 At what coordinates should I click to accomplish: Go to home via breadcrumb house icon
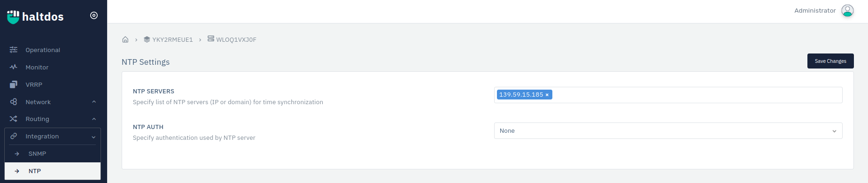pos(125,39)
